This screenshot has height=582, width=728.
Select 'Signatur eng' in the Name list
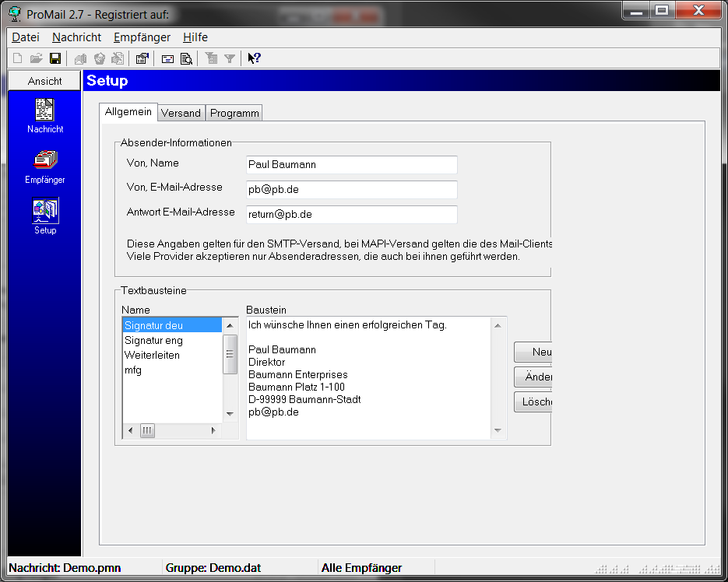[172, 340]
